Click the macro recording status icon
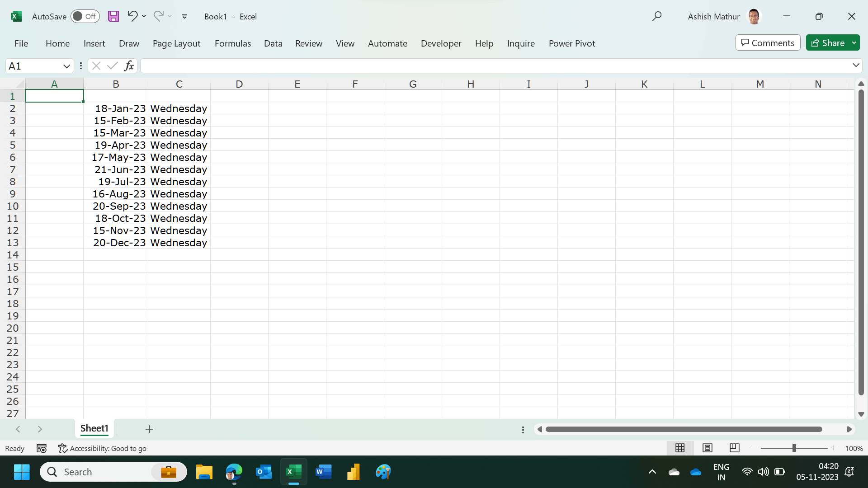 click(42, 448)
